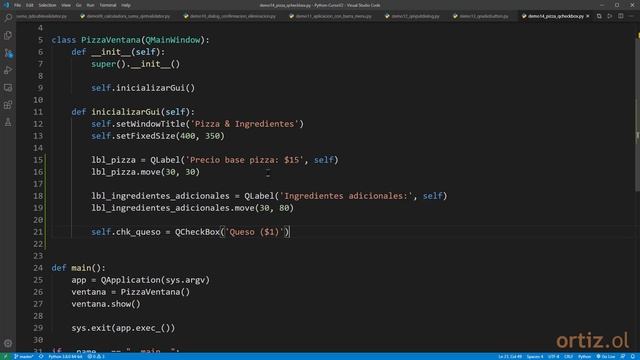Open the Extensions view

[x=8, y=105]
